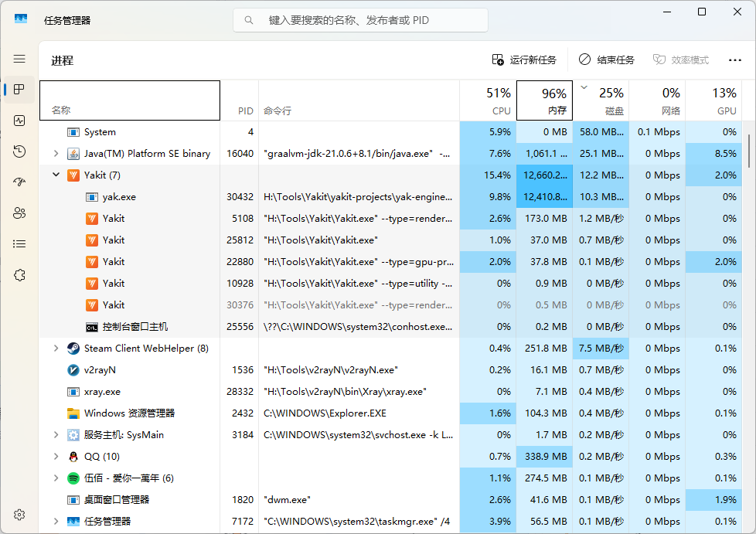Sort by the 内存 column header
The height and width of the screenshot is (534, 756).
(544, 100)
